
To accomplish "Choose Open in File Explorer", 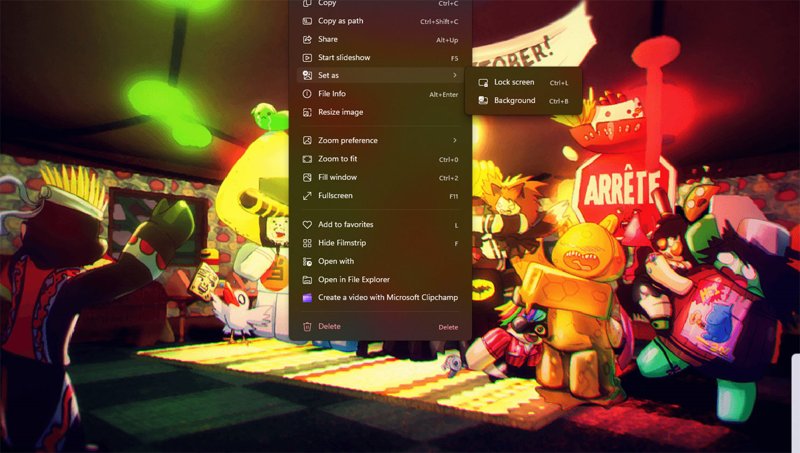I will [x=381, y=280].
